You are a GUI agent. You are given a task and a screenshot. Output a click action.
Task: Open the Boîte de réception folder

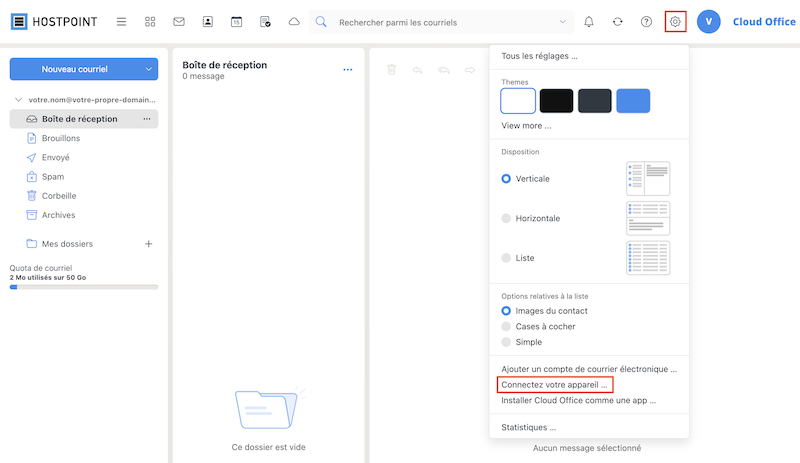click(84, 119)
